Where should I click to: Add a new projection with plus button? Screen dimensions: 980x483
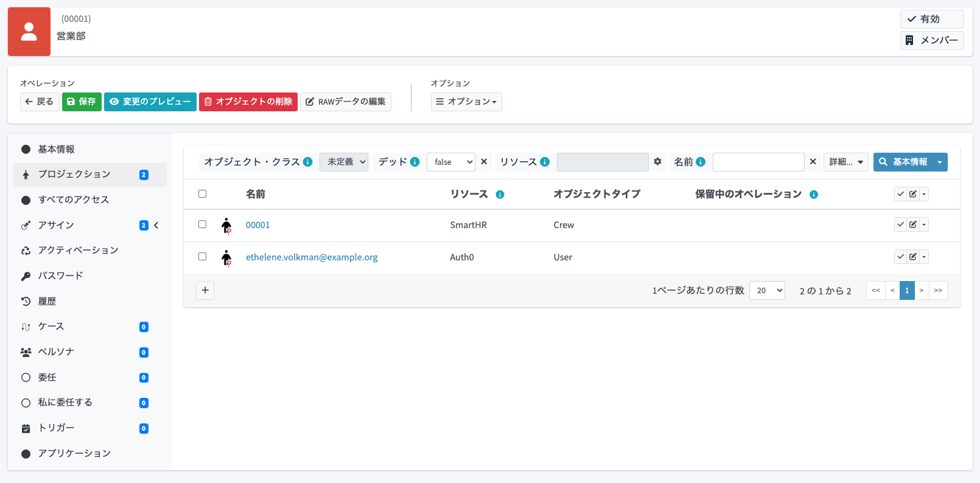(205, 290)
